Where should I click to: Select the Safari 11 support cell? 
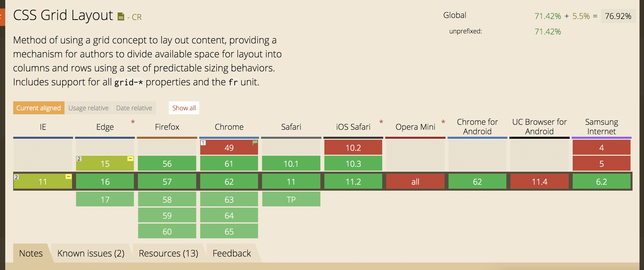291,181
